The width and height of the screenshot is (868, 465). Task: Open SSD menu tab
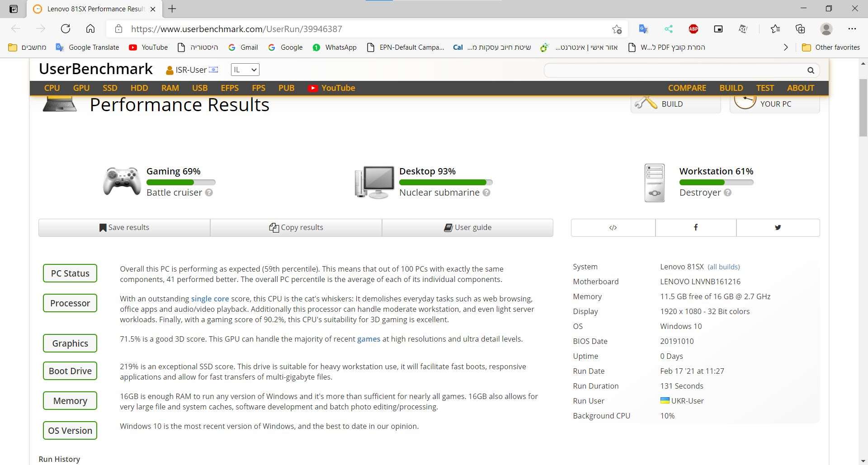[110, 88]
